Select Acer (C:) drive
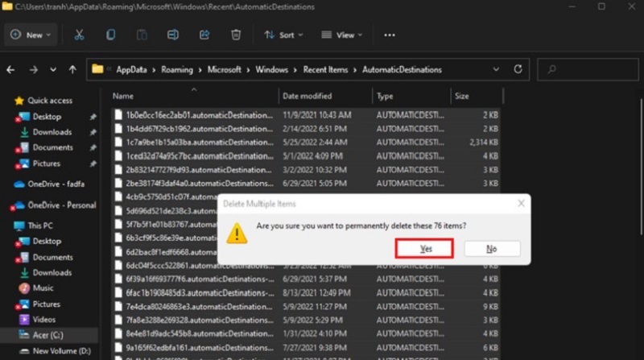This screenshot has width=644, height=360. 48,335
